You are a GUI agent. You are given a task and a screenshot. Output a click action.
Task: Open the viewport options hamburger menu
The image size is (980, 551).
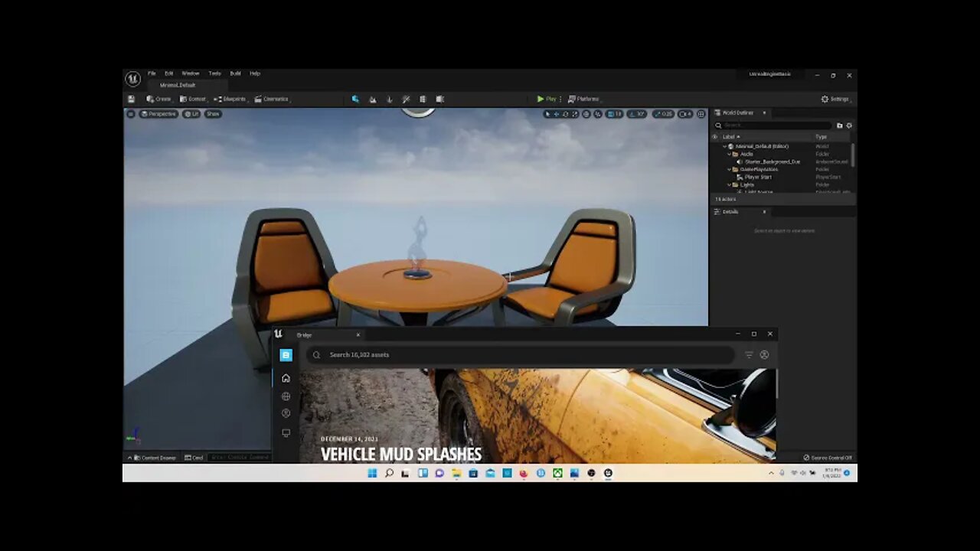(x=131, y=114)
